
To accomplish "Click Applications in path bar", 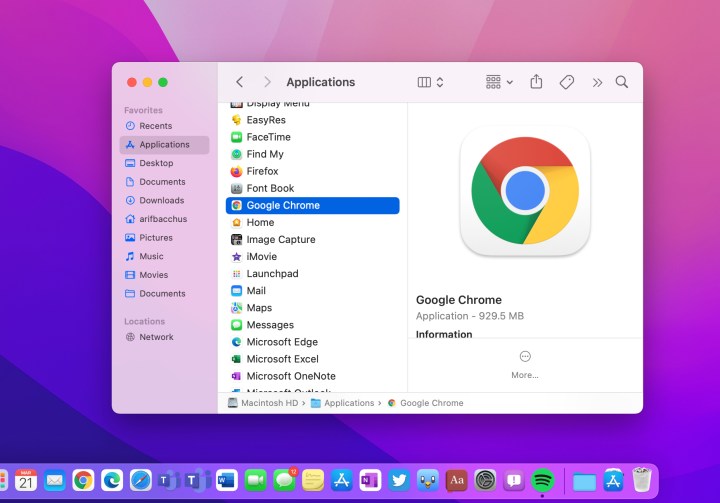I will [343, 403].
